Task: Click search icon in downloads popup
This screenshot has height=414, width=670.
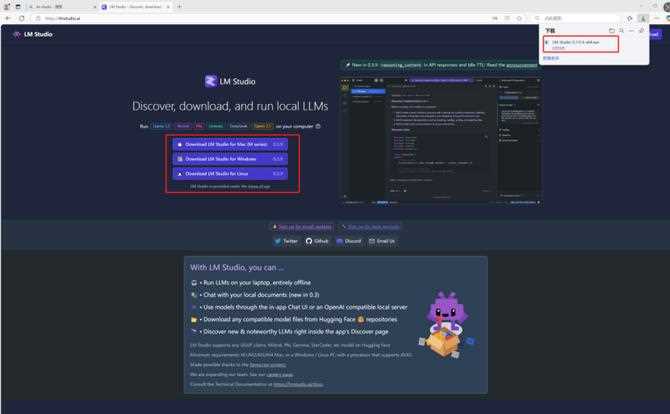Action: tap(621, 31)
